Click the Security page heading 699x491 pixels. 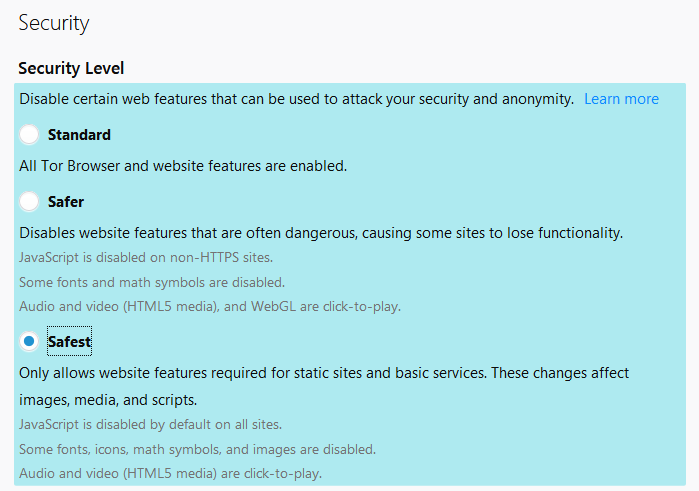click(x=54, y=23)
